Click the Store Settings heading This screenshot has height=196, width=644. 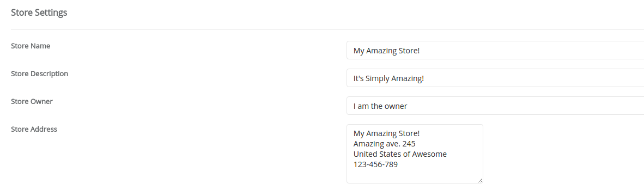[39, 13]
